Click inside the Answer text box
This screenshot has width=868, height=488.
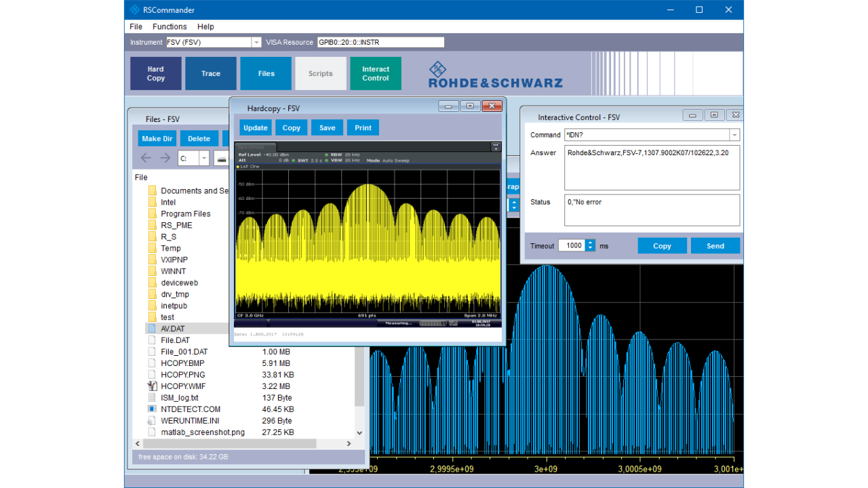point(652,168)
